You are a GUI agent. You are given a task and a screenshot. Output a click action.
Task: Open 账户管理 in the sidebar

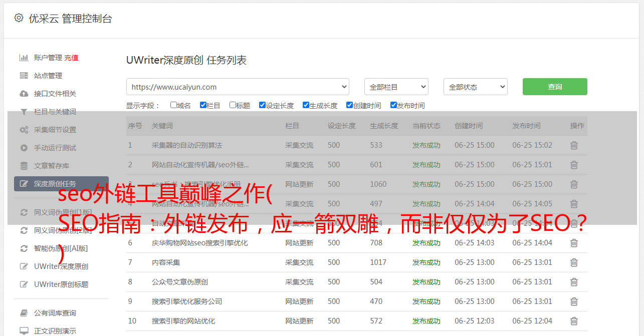(48, 58)
